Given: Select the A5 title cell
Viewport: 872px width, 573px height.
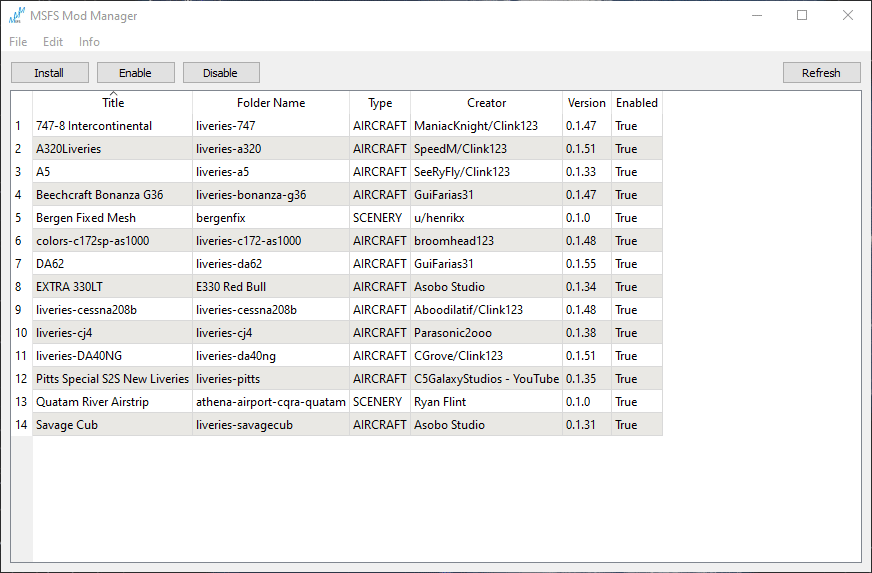Looking at the screenshot, I should (113, 172).
